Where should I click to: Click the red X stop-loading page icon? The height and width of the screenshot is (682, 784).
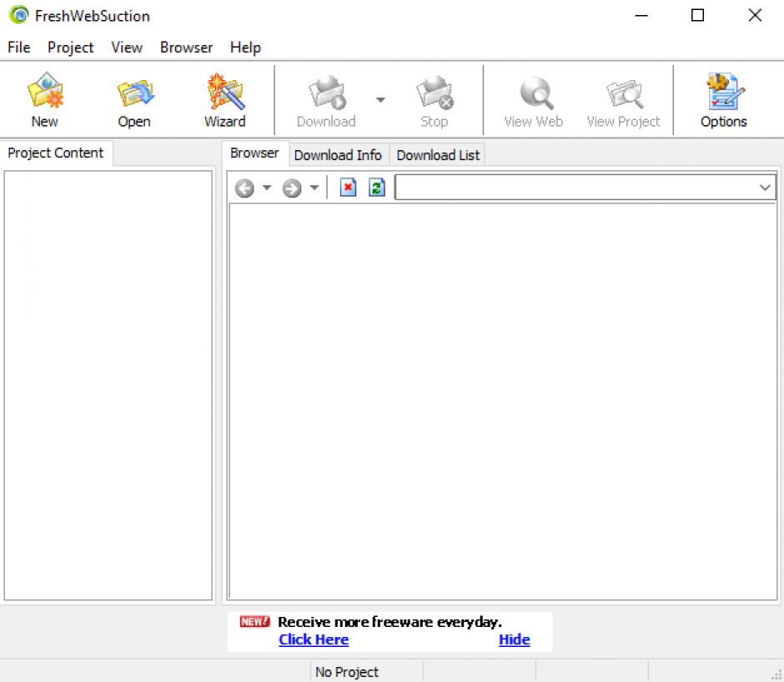[x=348, y=188]
